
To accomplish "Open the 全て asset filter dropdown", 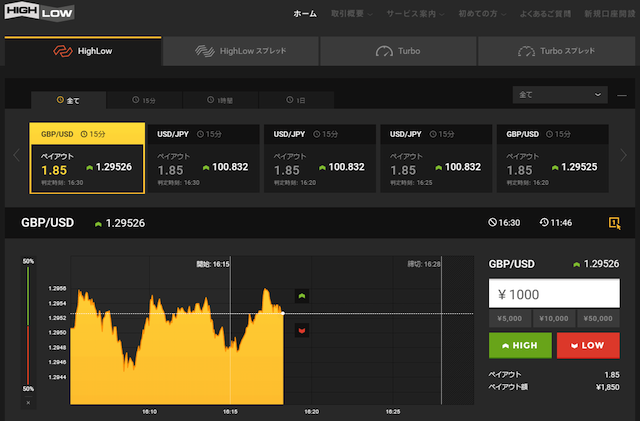I will pos(560,95).
